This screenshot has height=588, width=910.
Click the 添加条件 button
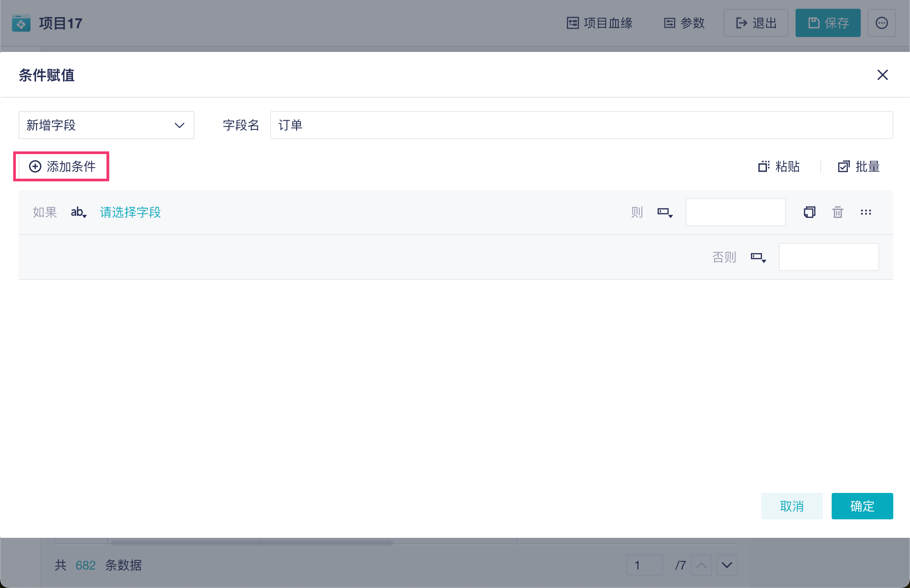pyautogui.click(x=62, y=166)
